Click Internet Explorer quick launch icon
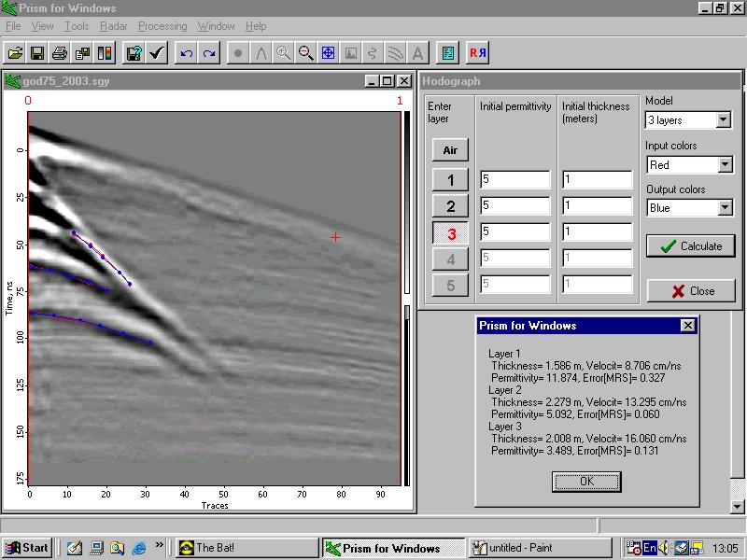 pos(138,548)
